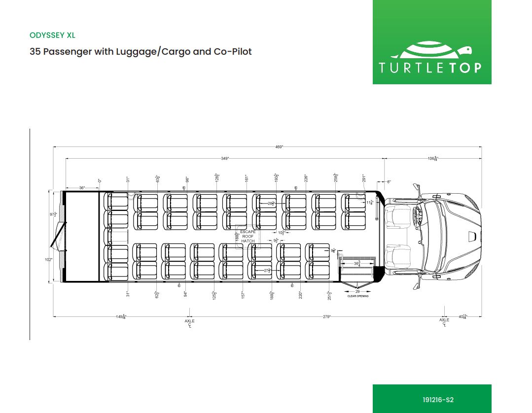Click the empty rear luggage/cargo compartment
The image size is (532, 413).
pyautogui.click(x=82, y=237)
